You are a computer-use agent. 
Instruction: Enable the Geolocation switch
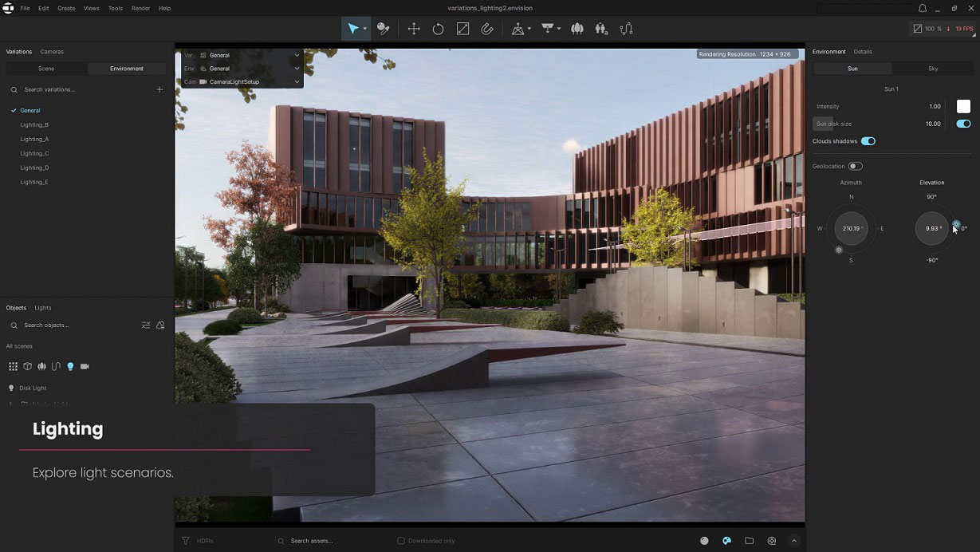pyautogui.click(x=856, y=166)
